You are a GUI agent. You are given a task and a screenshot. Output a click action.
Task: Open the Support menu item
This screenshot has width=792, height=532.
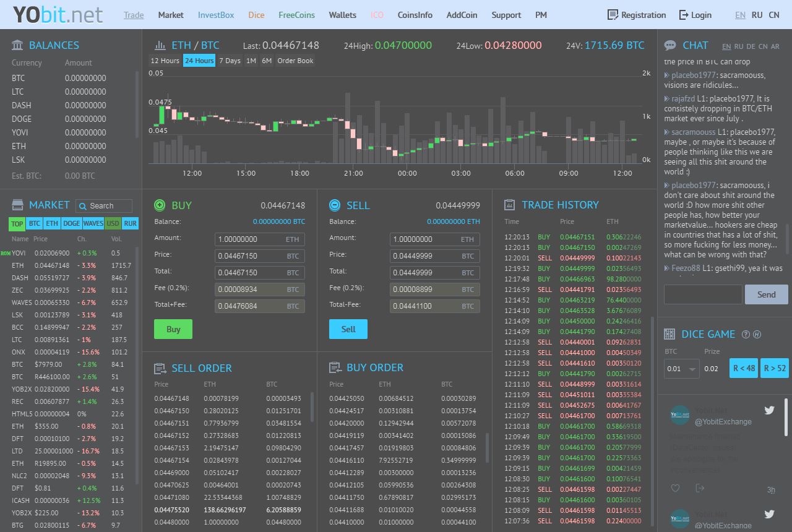(506, 15)
